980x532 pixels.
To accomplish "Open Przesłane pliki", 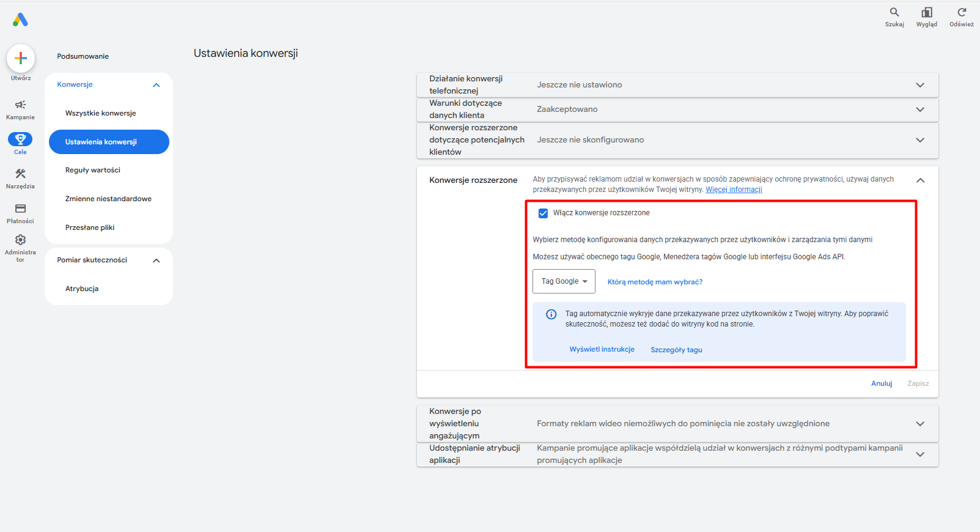I will (x=90, y=227).
